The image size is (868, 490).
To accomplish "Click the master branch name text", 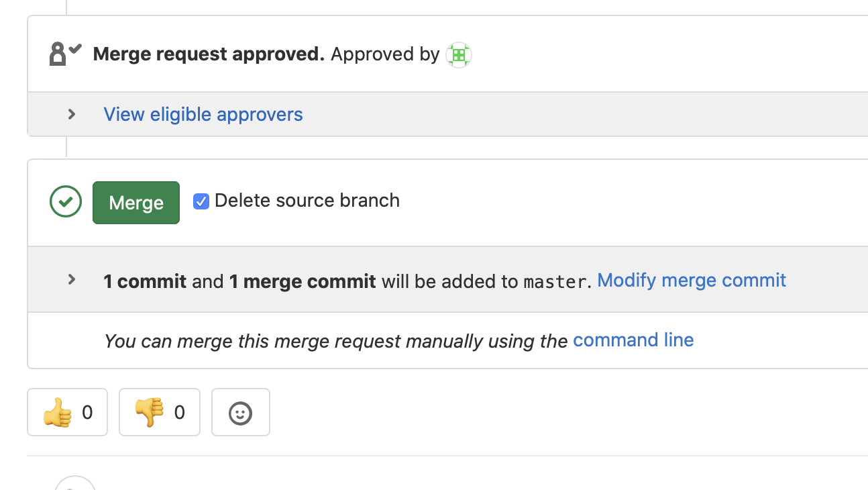I will coord(555,281).
